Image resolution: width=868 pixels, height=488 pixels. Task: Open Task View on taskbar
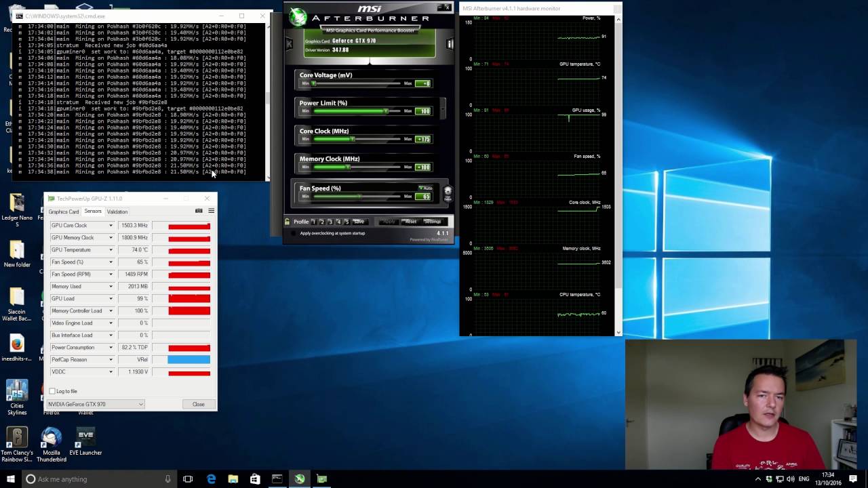point(188,479)
